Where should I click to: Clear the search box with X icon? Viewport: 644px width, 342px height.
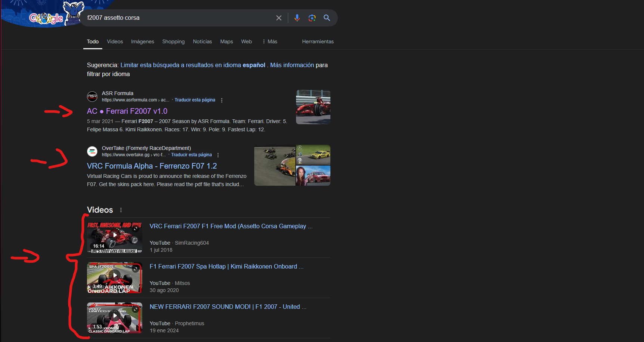click(x=279, y=18)
